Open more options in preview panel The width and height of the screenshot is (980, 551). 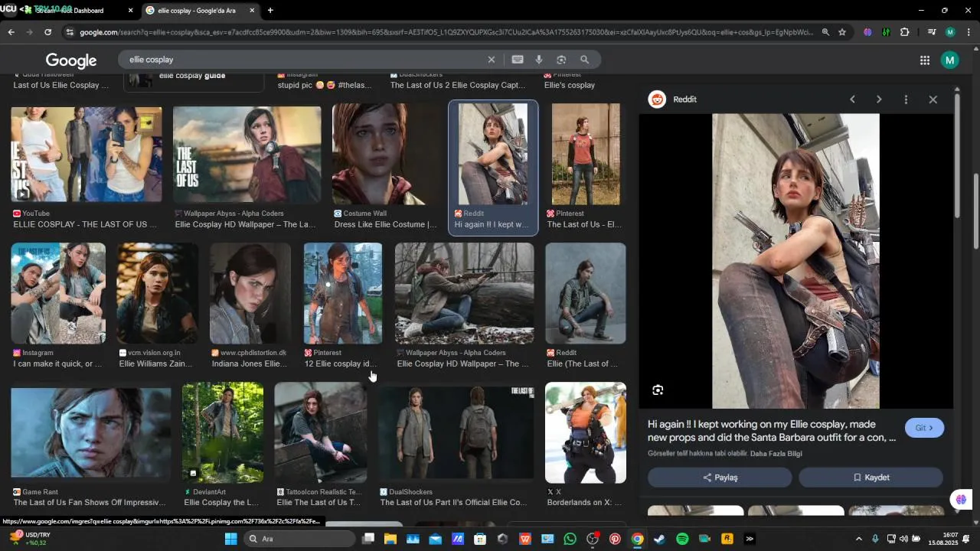(906, 99)
